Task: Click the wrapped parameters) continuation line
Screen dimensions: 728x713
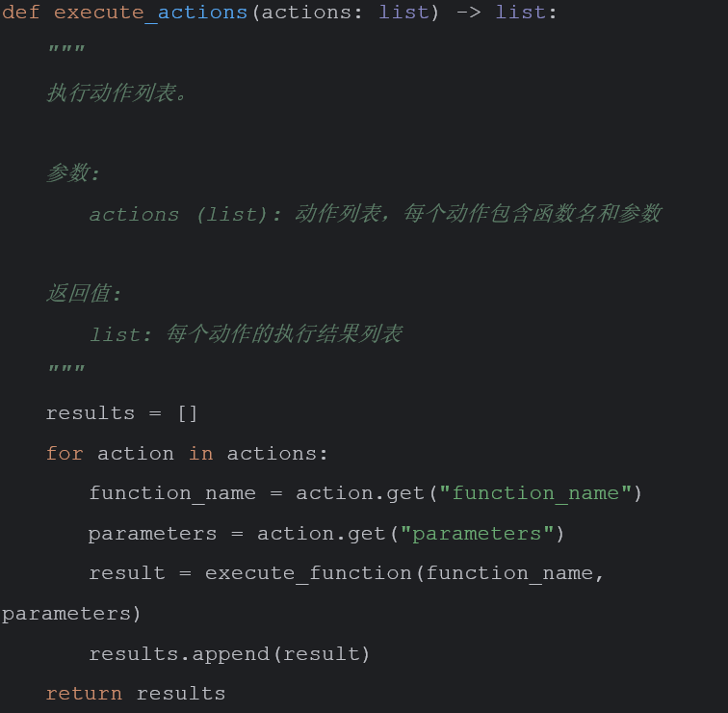Action: click(71, 614)
